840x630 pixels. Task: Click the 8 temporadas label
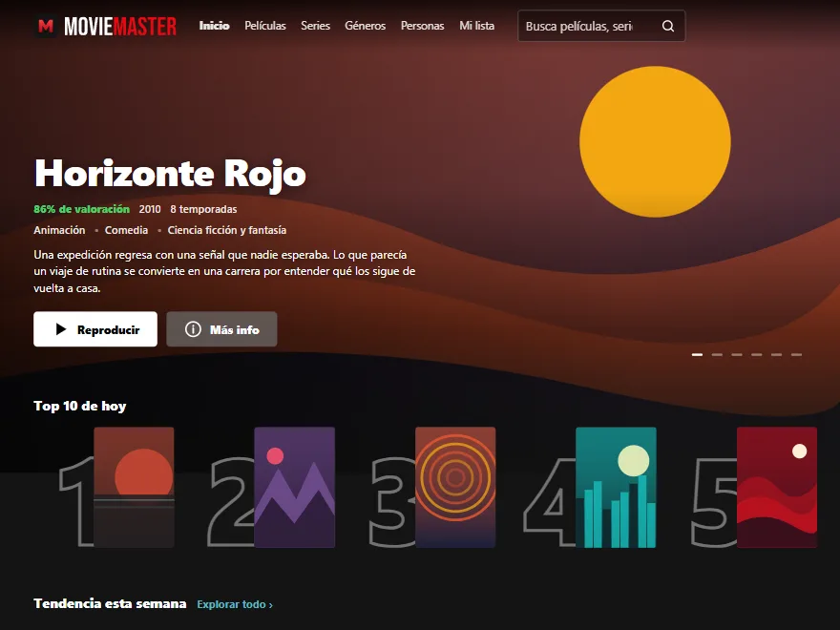203,209
